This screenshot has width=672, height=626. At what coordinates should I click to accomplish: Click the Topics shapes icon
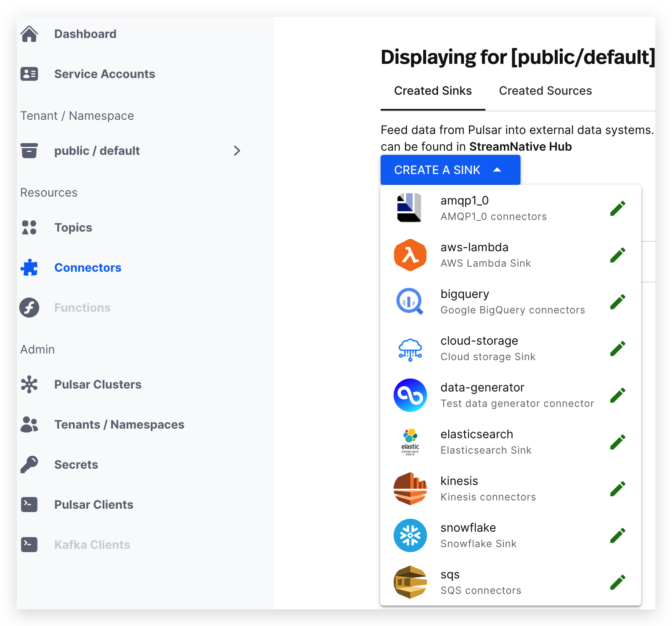(x=29, y=227)
